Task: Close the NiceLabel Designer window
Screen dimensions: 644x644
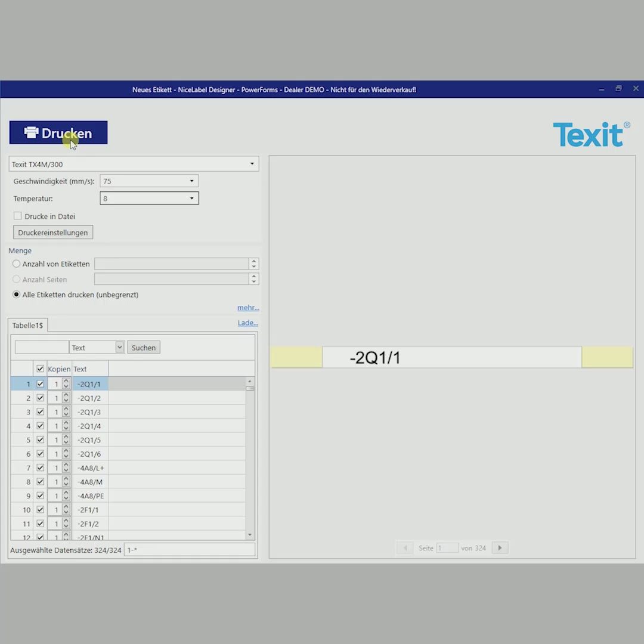Action: (636, 88)
